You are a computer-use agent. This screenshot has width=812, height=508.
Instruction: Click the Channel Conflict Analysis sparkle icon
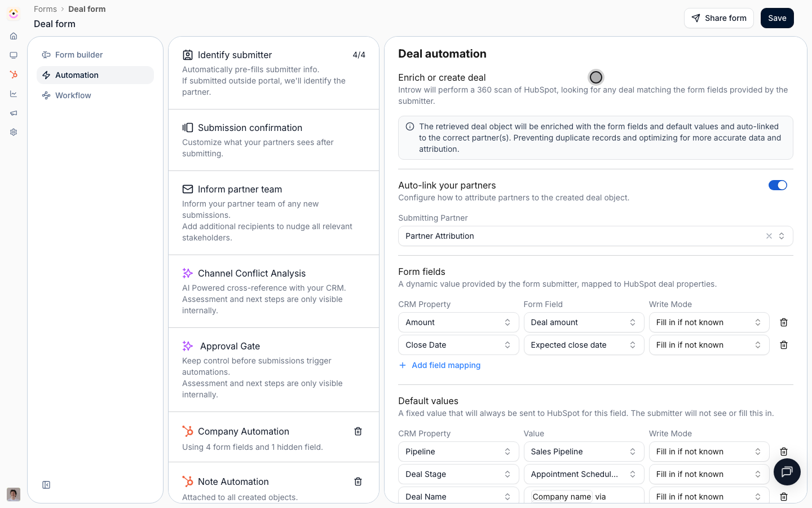click(x=188, y=273)
